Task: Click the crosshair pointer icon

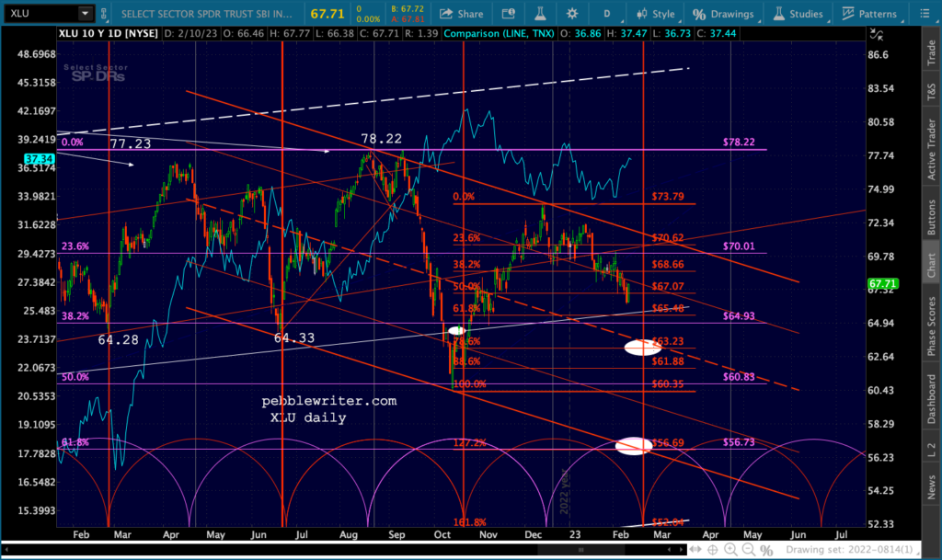Action: [713, 549]
